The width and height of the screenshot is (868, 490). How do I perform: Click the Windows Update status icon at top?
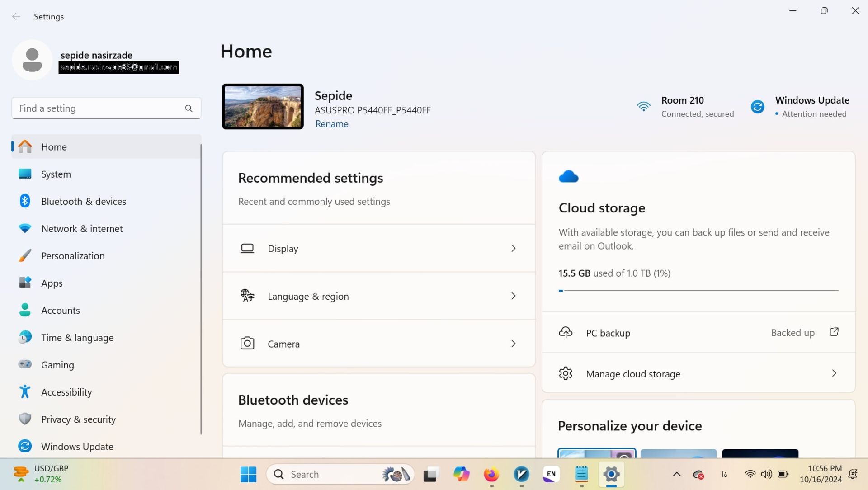pos(758,107)
